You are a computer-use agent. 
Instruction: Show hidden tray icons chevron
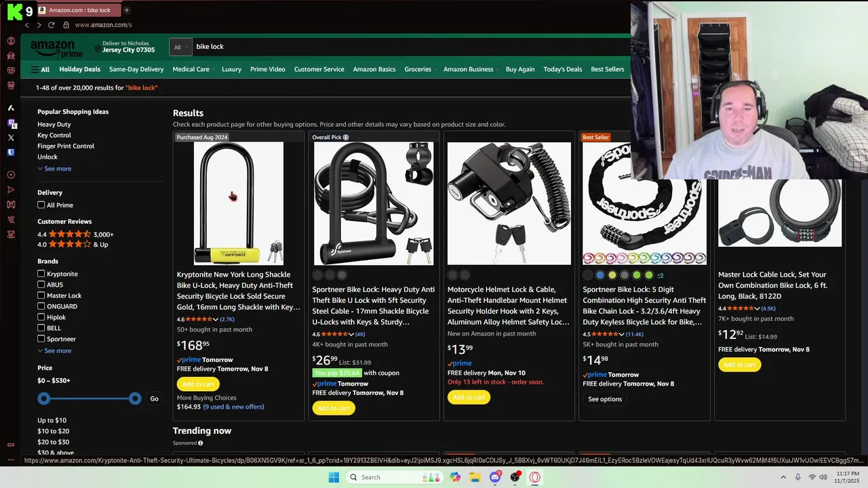(783, 477)
